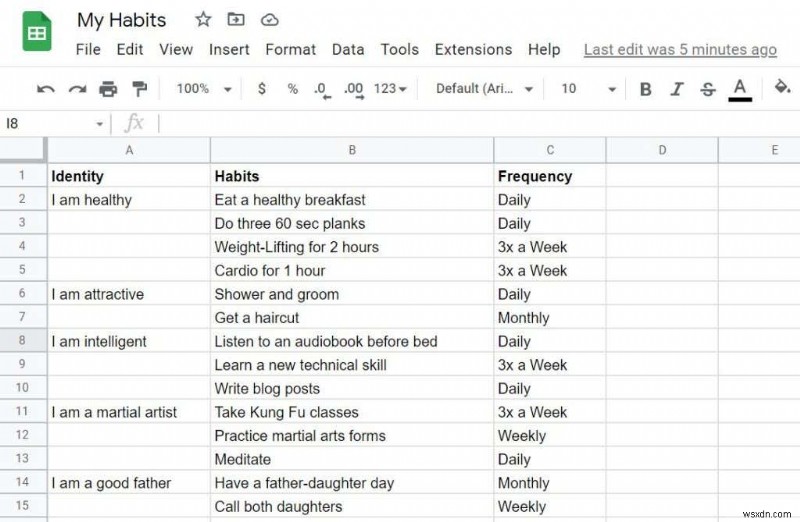Viewport: 800px width, 522px height.
Task: Select column D header
Action: tap(662, 150)
